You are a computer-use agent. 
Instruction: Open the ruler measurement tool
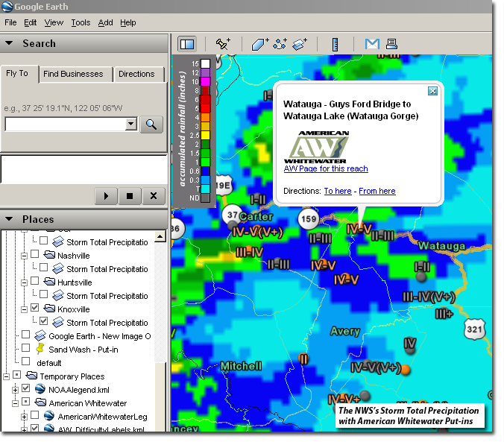335,45
